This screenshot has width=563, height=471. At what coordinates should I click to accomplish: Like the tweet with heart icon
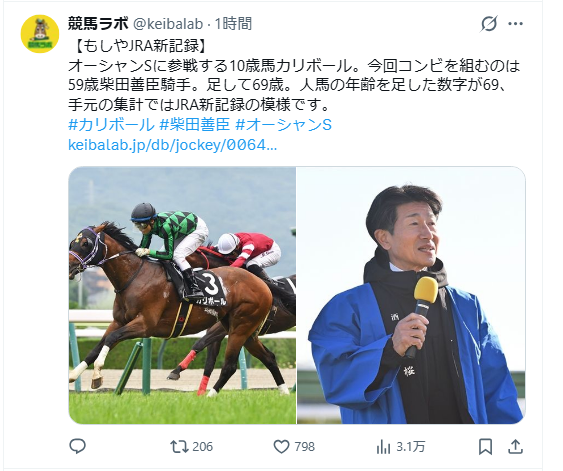point(281,447)
